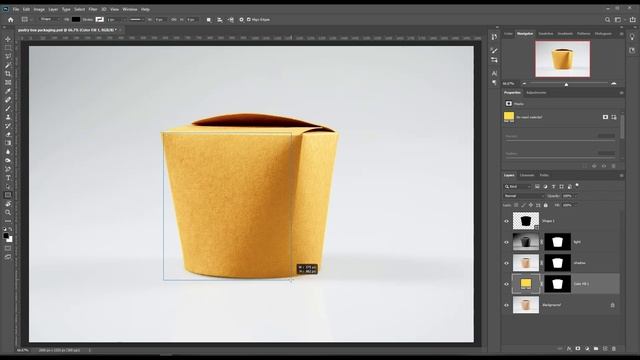Screen dimensions: 640x360
Task: Switch to the Channels tab
Action: point(527,176)
